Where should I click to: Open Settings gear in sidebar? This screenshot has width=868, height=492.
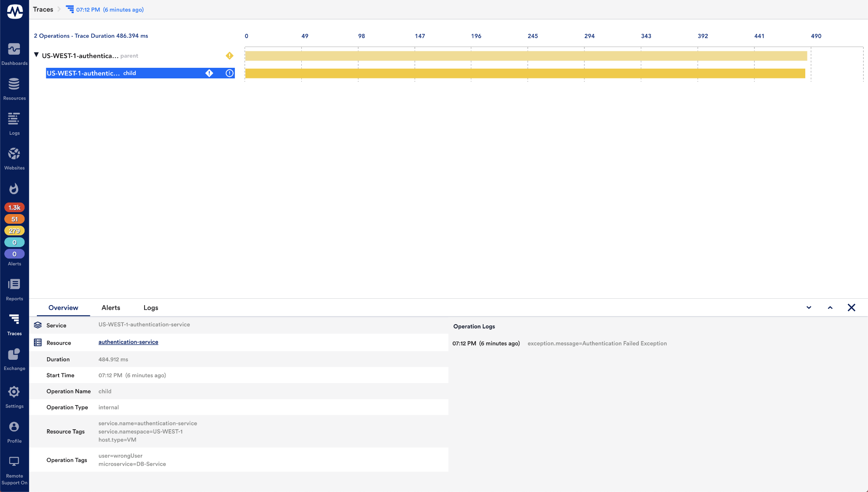coord(14,392)
